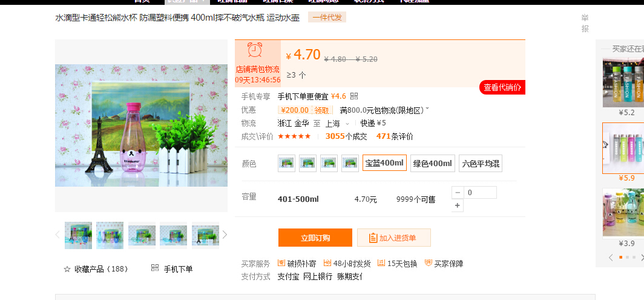Open the ¥5.9 recommended product thumbnail
This screenshot has height=300, width=644.
[x=623, y=147]
